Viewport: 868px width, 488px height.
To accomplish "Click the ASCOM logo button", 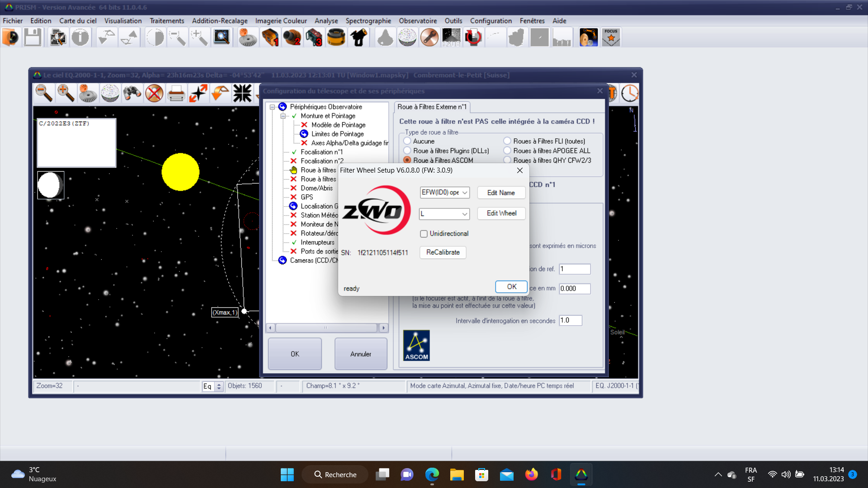I will [x=416, y=346].
